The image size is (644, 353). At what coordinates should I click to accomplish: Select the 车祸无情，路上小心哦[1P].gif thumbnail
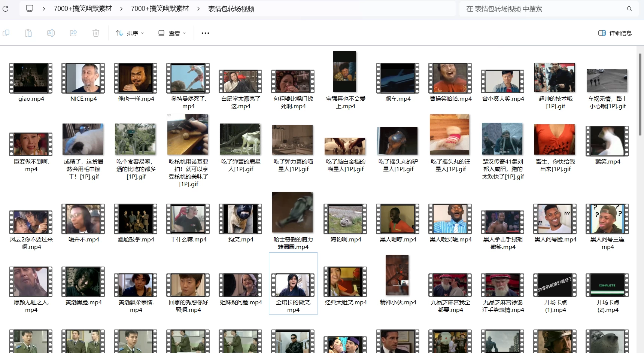coord(607,80)
